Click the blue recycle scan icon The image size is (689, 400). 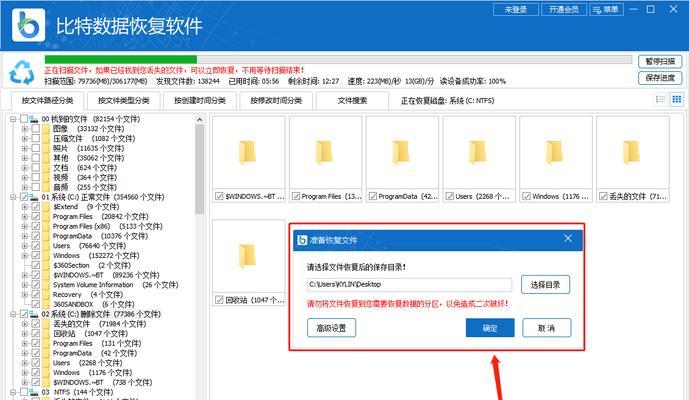click(22, 73)
